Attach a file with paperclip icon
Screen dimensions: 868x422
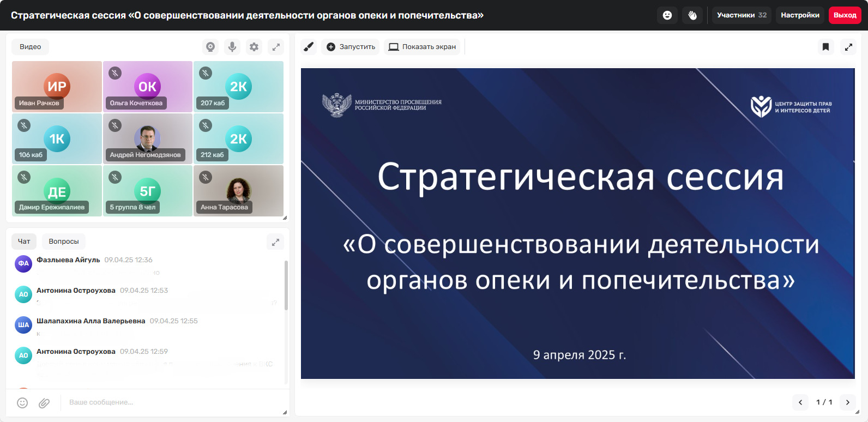tap(44, 402)
